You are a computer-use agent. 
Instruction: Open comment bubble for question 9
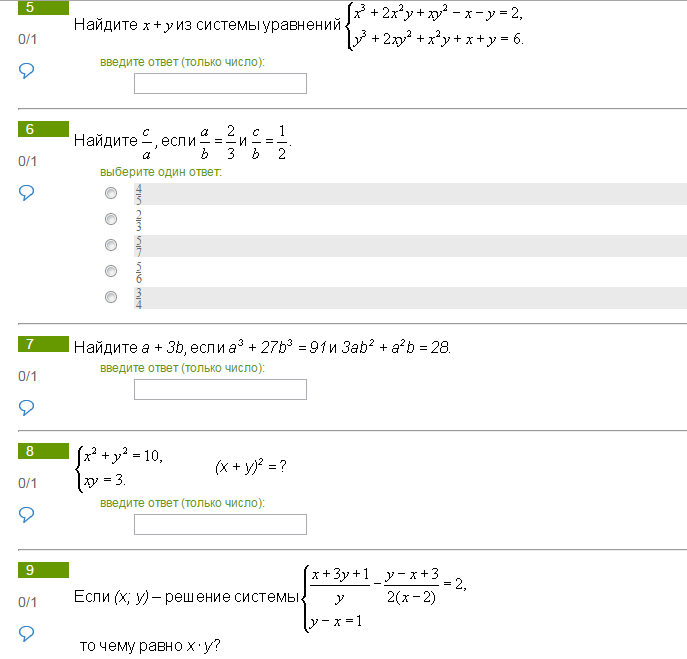pyautogui.click(x=26, y=633)
